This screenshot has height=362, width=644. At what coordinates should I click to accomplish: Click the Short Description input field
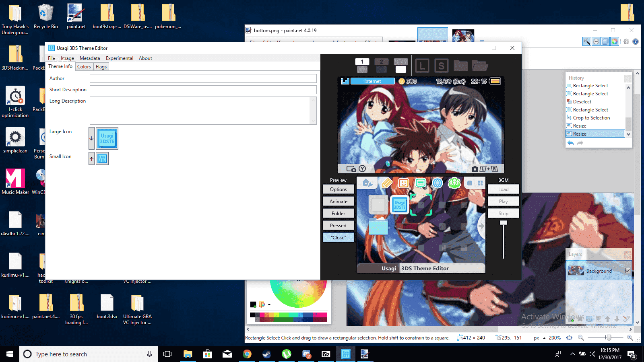(203, 90)
